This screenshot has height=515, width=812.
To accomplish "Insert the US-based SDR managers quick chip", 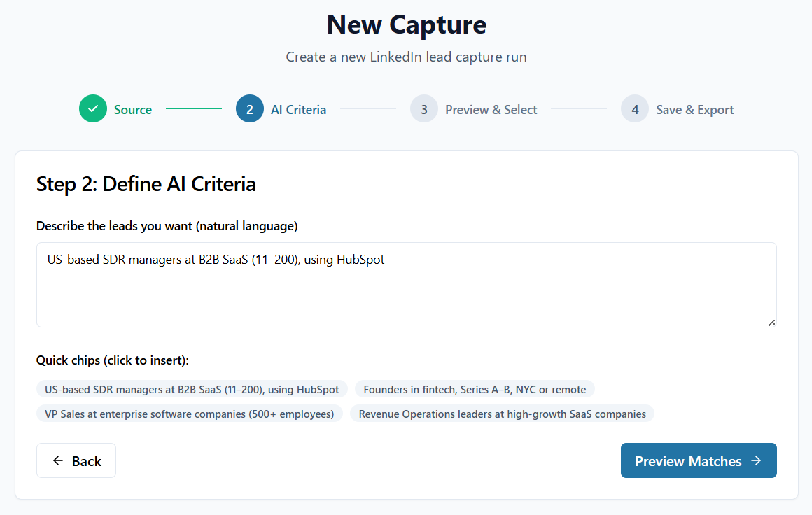I will click(192, 389).
